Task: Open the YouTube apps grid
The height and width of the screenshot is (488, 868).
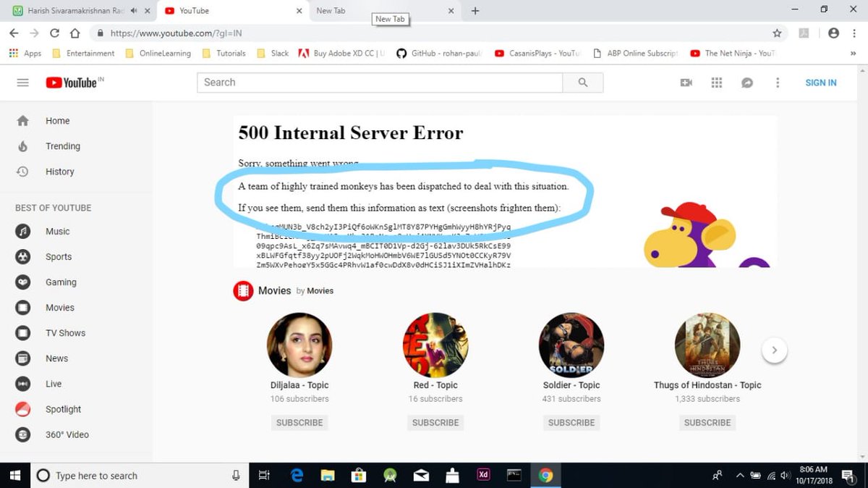Action: 717,83
